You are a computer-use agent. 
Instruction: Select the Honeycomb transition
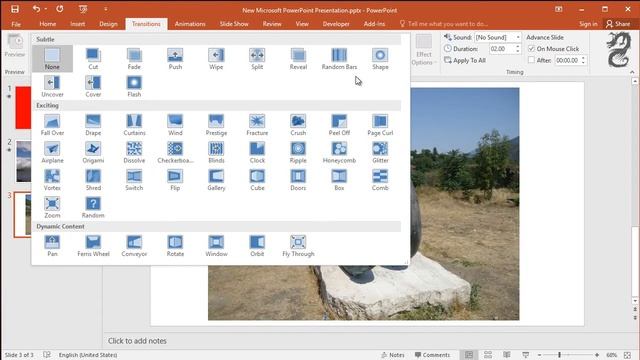pos(339,152)
